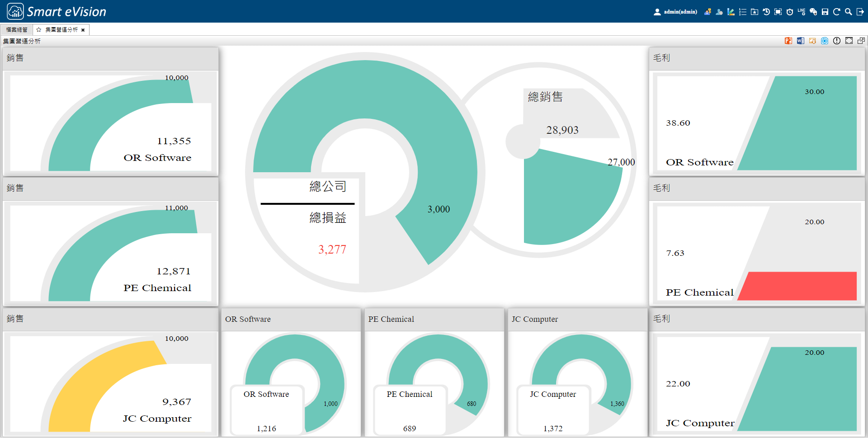Click the LINE add icon
This screenshot has width=868, height=438.
pyautogui.click(x=802, y=12)
